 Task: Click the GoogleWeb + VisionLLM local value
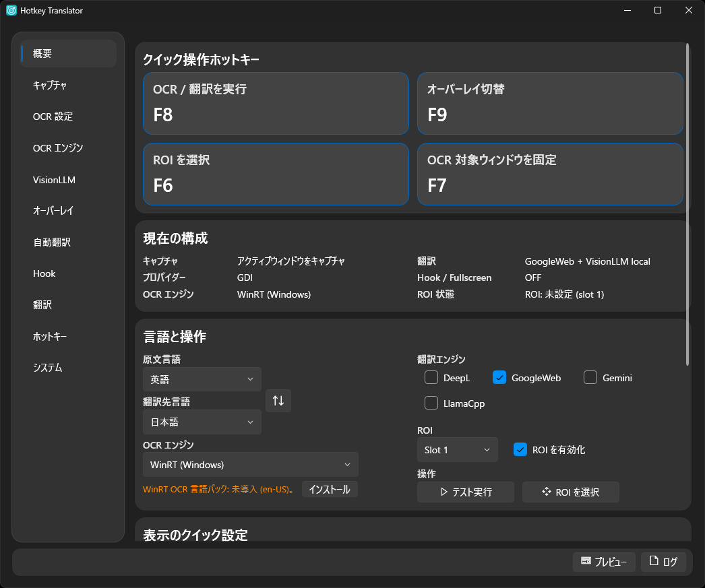click(587, 261)
